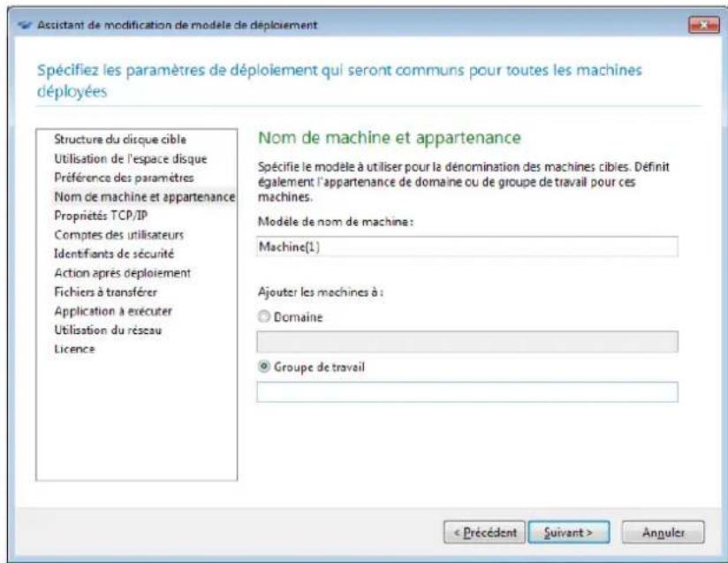The height and width of the screenshot is (563, 728).
Task: Click the Modèle de nom de machine label
Action: coord(335,222)
